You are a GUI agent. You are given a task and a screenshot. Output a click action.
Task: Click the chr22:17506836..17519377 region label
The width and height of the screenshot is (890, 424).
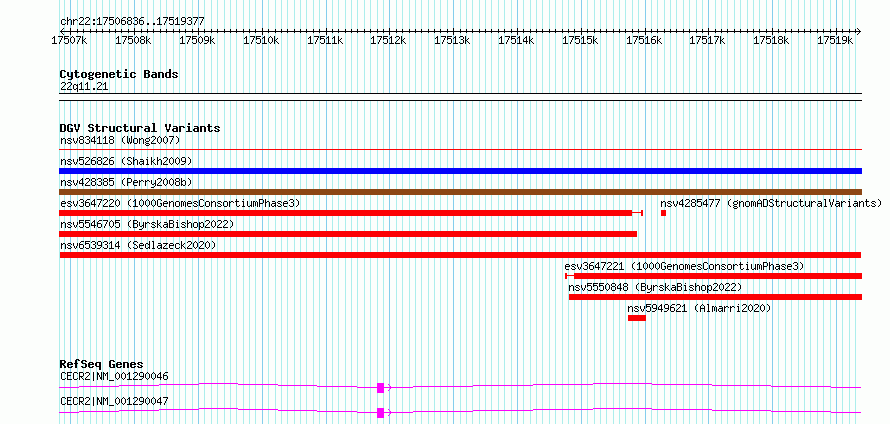point(132,22)
